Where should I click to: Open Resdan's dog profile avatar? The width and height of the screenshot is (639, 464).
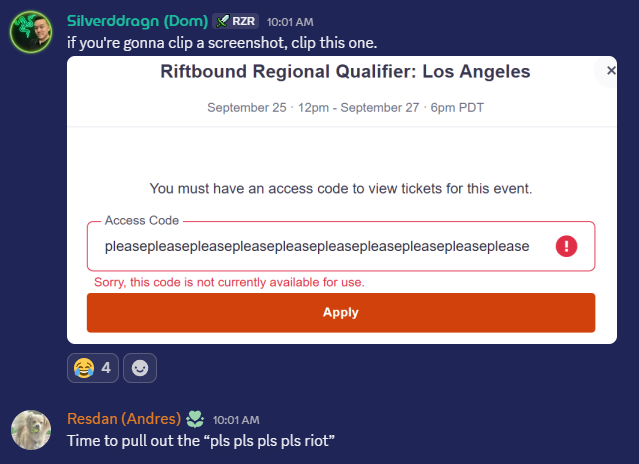point(31,430)
